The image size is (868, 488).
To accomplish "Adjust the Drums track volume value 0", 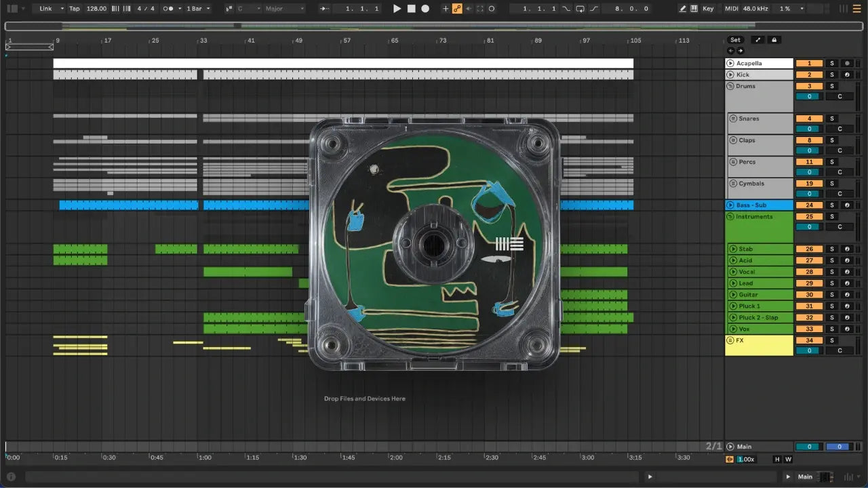I will click(x=809, y=96).
